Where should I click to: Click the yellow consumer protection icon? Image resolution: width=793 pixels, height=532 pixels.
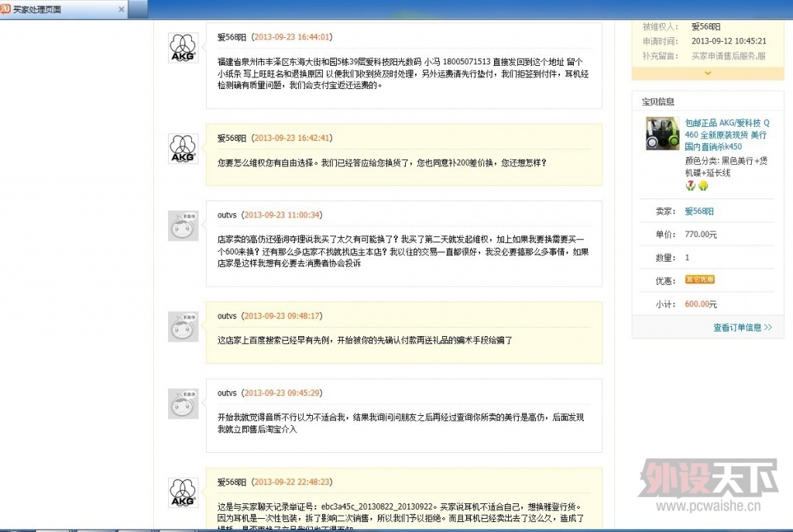[703, 186]
